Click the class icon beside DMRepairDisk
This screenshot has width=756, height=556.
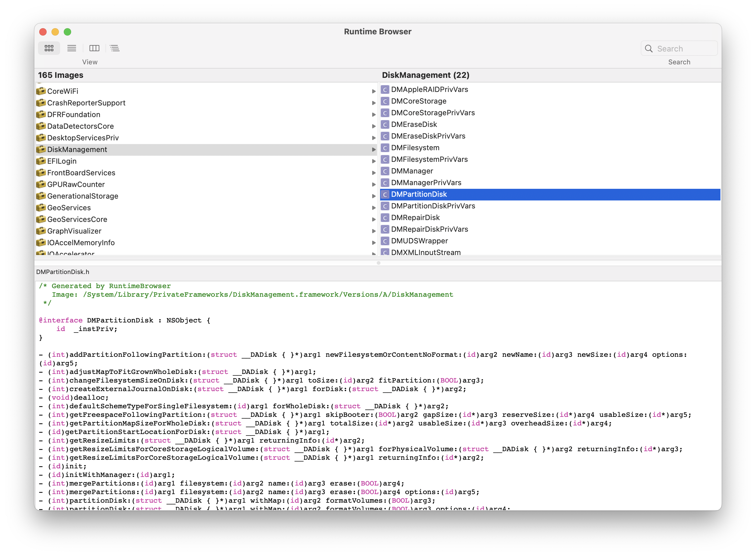(385, 218)
